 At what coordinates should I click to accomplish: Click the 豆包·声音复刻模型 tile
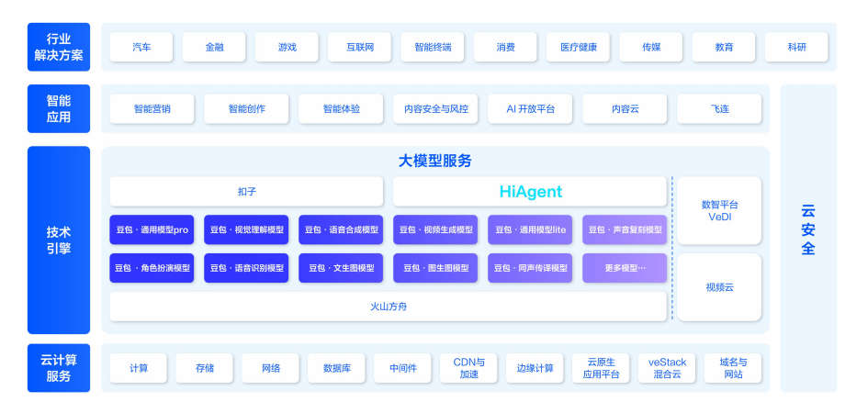click(x=625, y=229)
